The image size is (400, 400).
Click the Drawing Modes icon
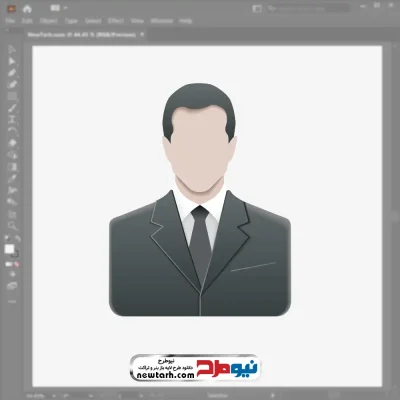click(x=12, y=274)
